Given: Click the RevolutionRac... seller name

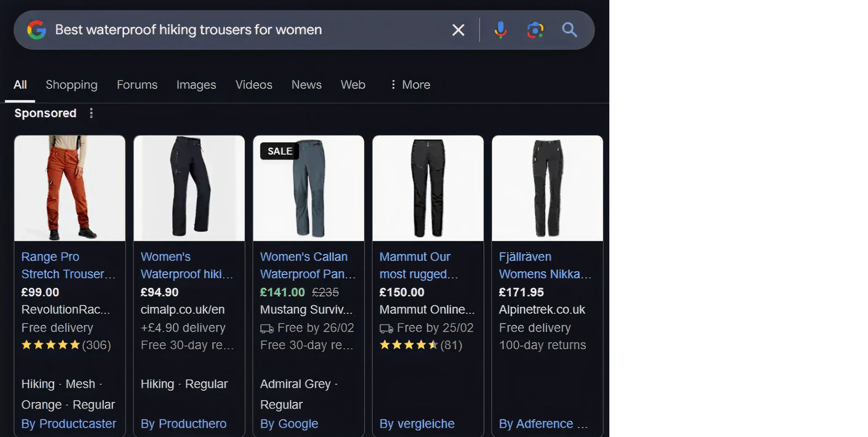Looking at the screenshot, I should click(65, 310).
